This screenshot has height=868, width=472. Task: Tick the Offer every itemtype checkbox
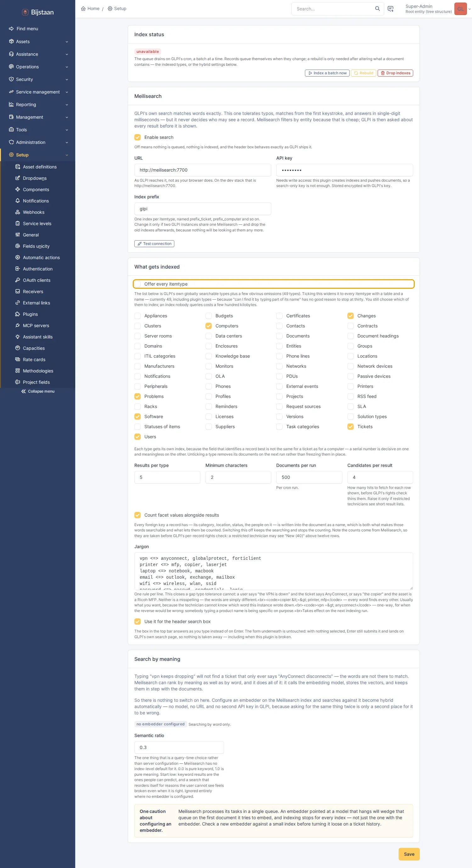click(x=138, y=284)
